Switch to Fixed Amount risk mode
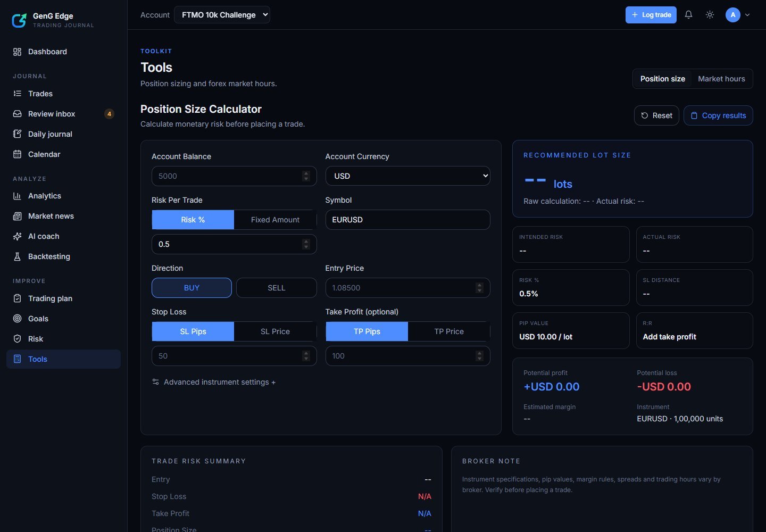766x532 pixels. [x=275, y=220]
